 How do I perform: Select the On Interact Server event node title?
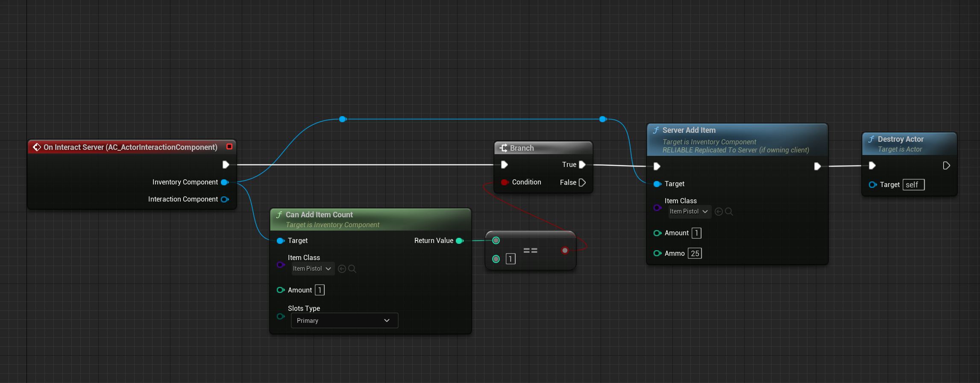point(130,147)
